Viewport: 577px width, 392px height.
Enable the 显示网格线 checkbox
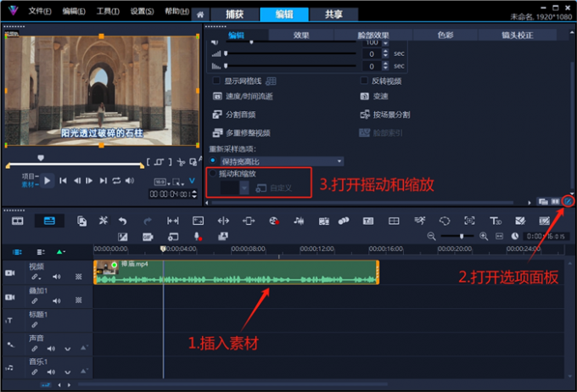coord(216,81)
